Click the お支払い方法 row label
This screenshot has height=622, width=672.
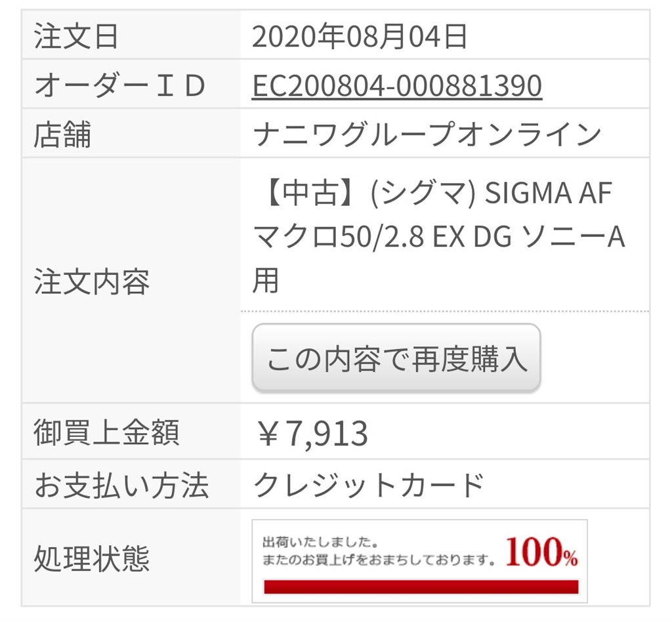(121, 486)
